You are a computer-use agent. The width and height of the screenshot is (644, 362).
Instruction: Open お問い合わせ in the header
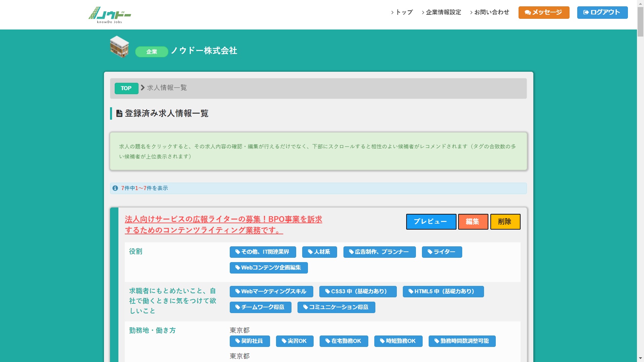489,12
